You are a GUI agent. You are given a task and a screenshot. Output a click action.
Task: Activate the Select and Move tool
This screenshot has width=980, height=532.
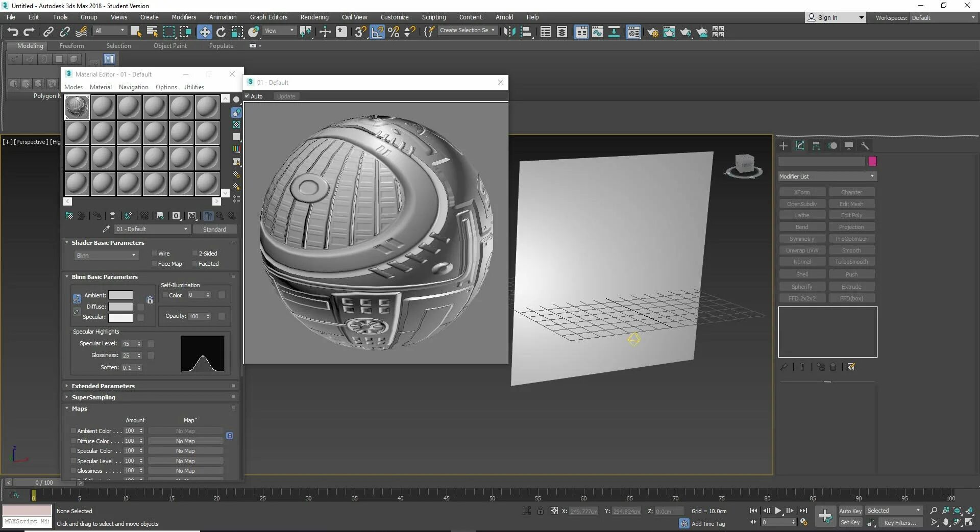click(x=204, y=32)
